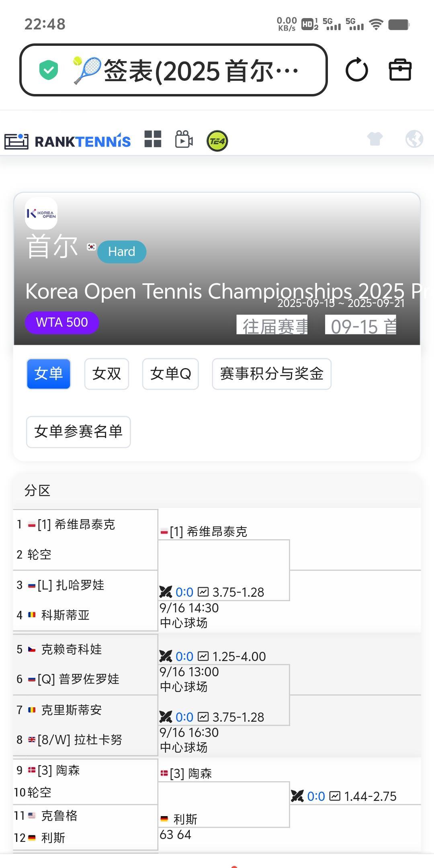Tap the video camera icon
The image size is (434, 868).
(x=184, y=139)
